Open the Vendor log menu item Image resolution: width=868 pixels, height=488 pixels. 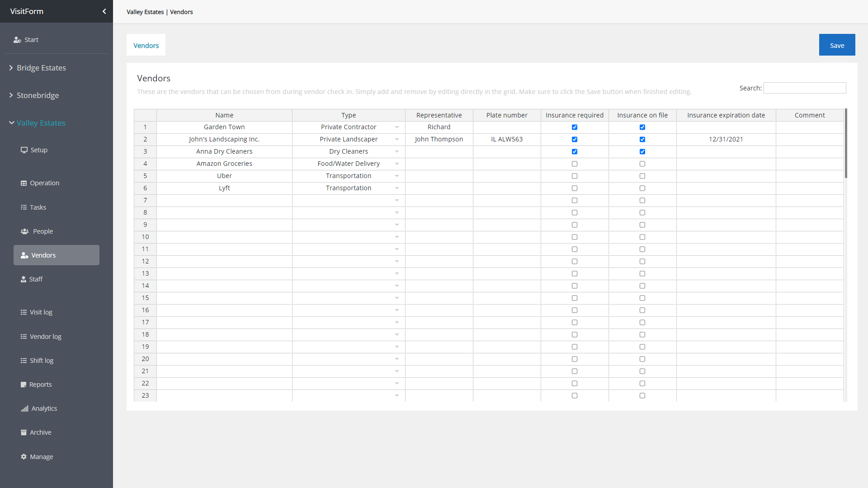click(45, 337)
